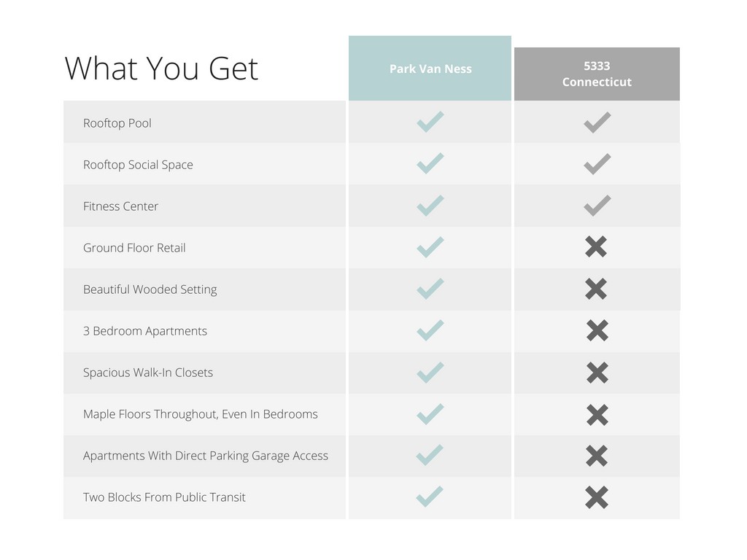Click 5333 Connecticut 3 Bedroom Apartments X mark

click(x=597, y=330)
